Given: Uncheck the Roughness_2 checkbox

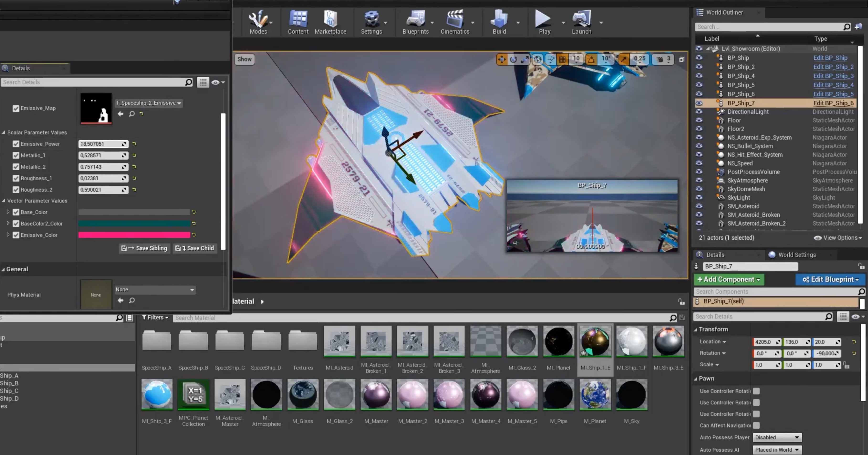Looking at the screenshot, I should 16,190.
